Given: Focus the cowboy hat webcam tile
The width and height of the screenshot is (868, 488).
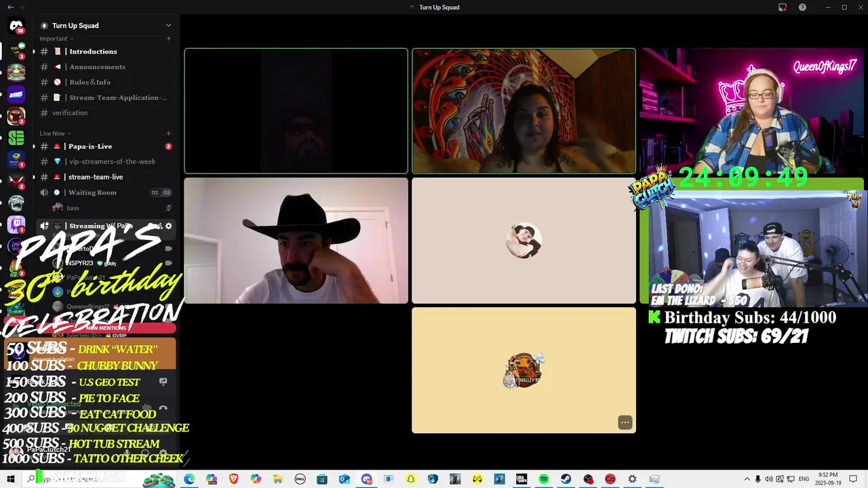Looking at the screenshot, I should (296, 241).
